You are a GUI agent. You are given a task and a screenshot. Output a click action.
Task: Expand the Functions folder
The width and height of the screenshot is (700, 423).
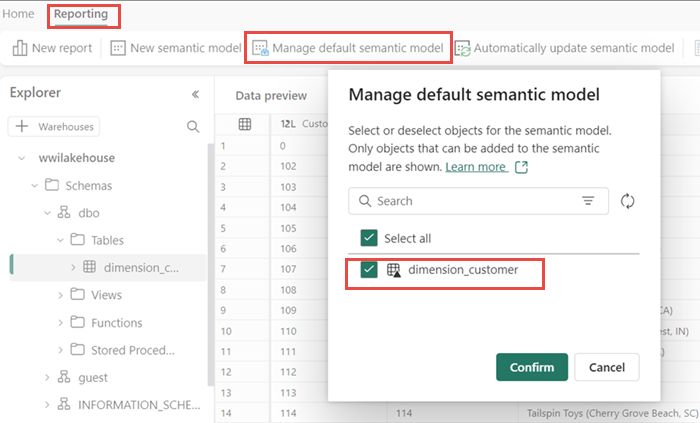pyautogui.click(x=61, y=323)
